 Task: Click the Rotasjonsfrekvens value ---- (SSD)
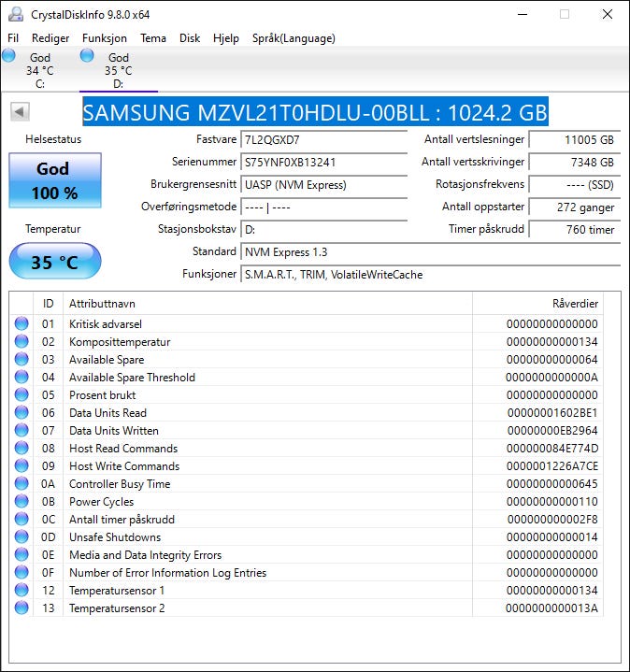(574, 185)
